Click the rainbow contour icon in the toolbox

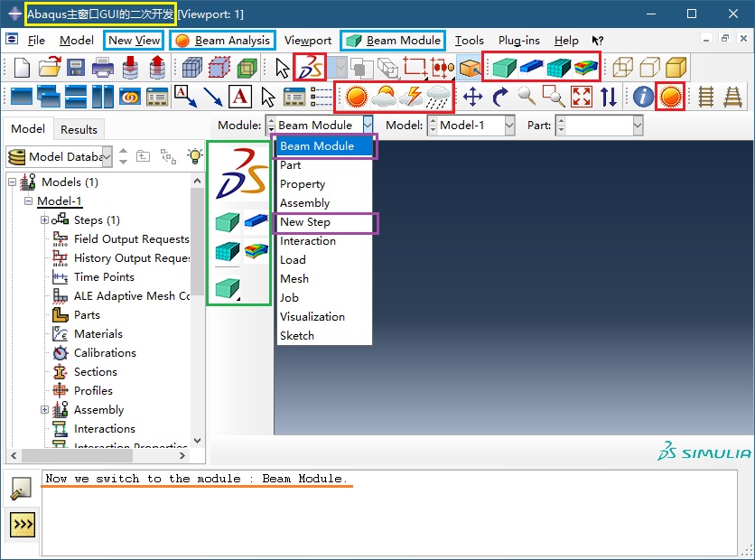256,250
